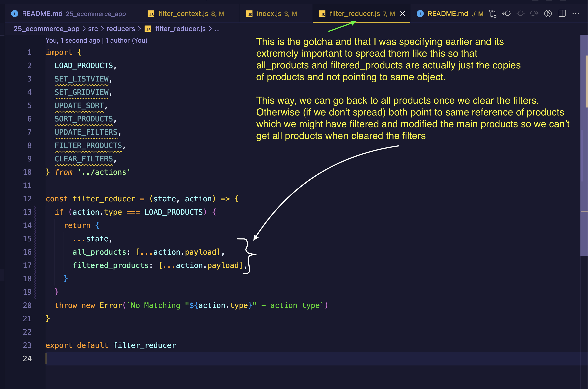Split the editor to the right
This screenshot has width=588, height=389.
pyautogui.click(x=562, y=13)
